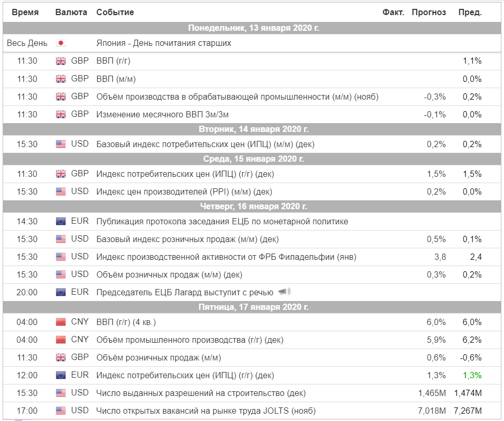Viewport: 504px width, 421px height.
Task: Click the Japan flag icon for Весь День
Action: pos(61,43)
